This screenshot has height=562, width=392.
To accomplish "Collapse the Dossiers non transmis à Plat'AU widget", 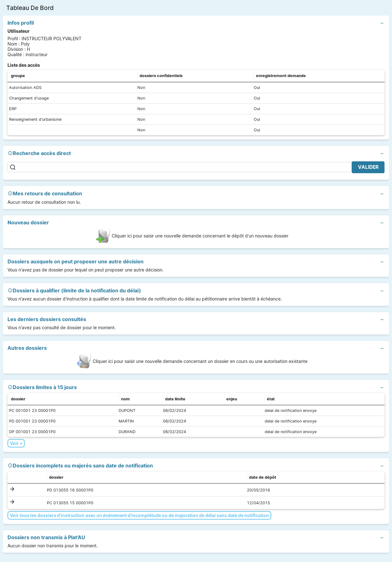I will coord(382,538).
